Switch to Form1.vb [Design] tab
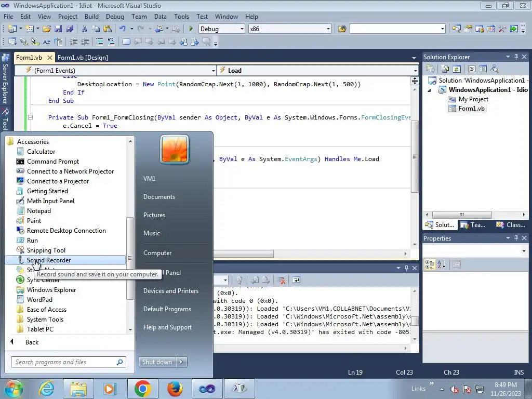This screenshot has width=532, height=399. 83,58
